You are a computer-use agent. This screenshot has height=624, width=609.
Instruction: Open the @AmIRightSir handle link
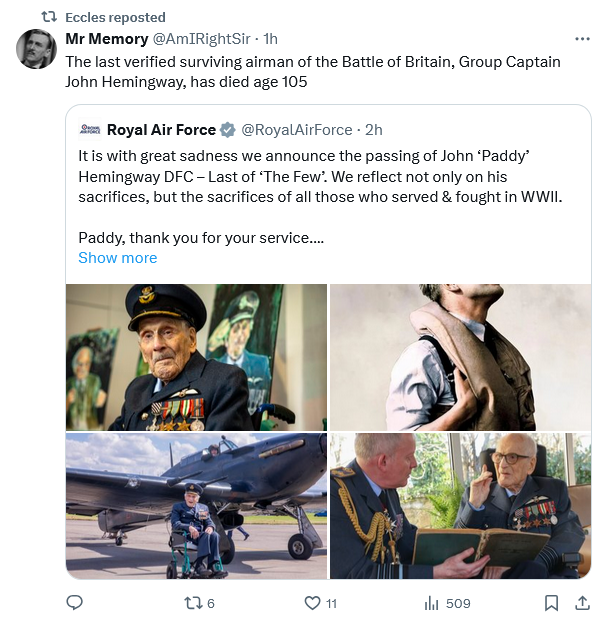pos(201,38)
